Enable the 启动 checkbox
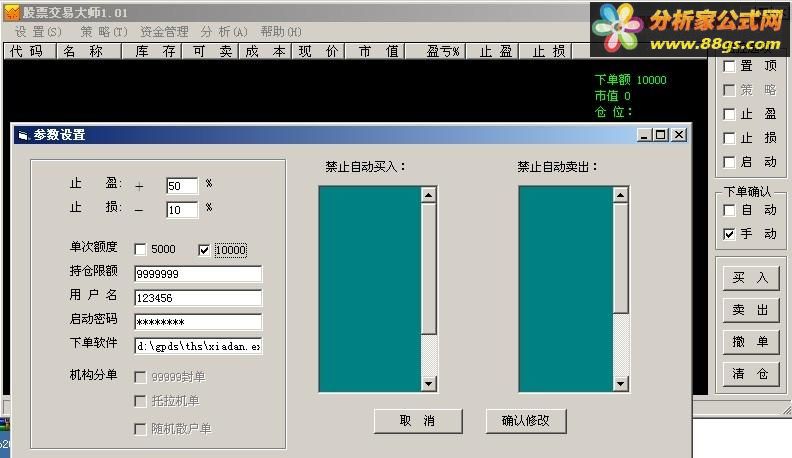Viewport: 792px width, 458px height. [x=729, y=163]
